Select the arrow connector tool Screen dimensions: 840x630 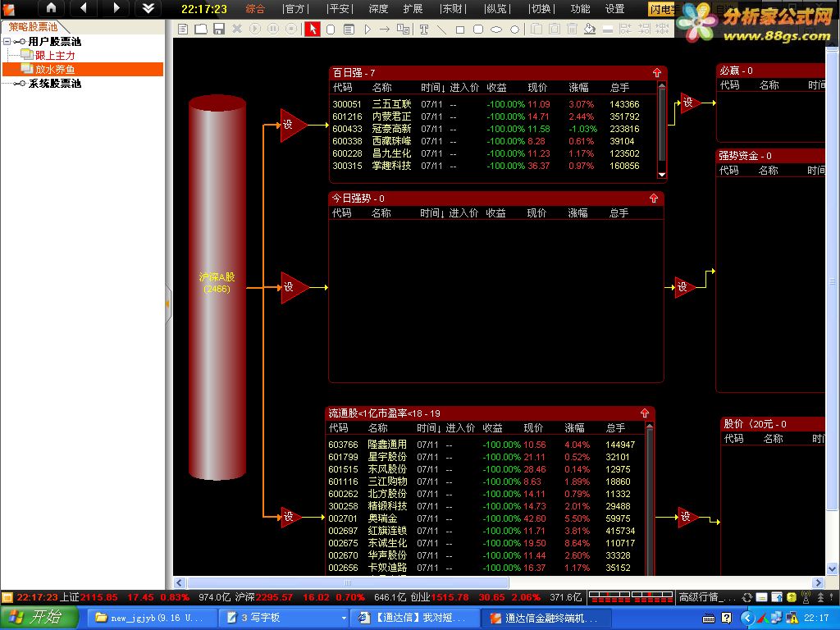385,30
